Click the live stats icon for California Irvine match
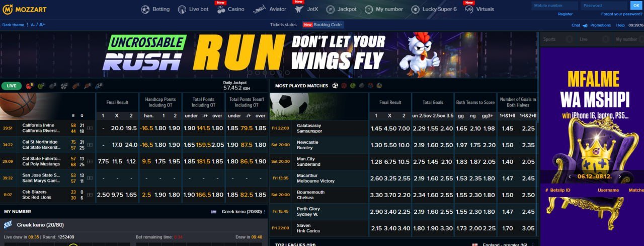The width and height of the screenshot is (644, 246). [x=90, y=129]
